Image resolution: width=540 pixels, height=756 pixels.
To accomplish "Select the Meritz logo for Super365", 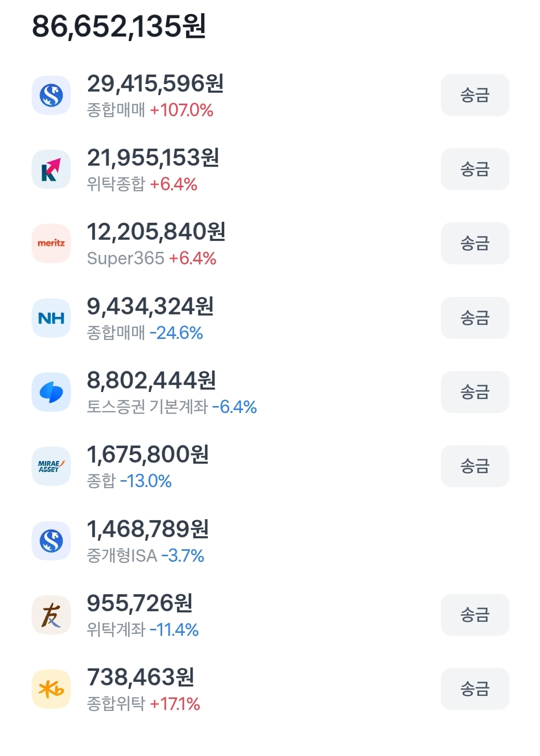I will point(51,243).
